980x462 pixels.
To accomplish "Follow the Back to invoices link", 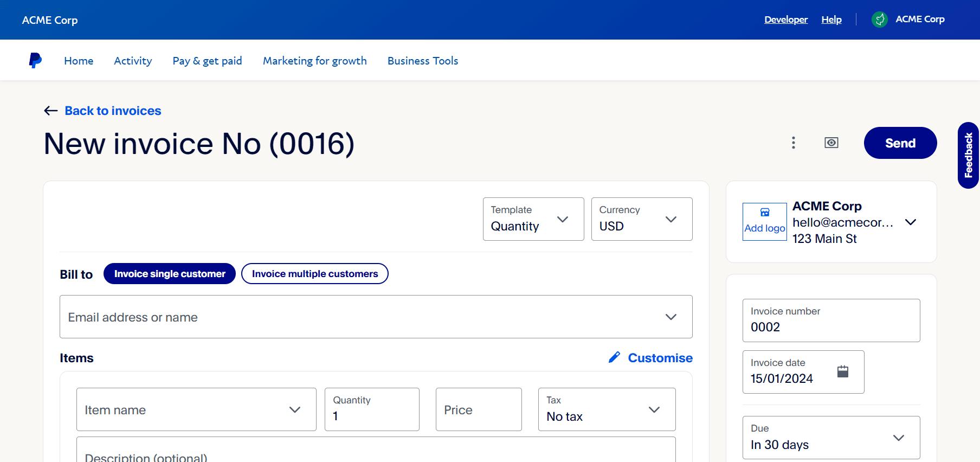I will click(x=113, y=111).
